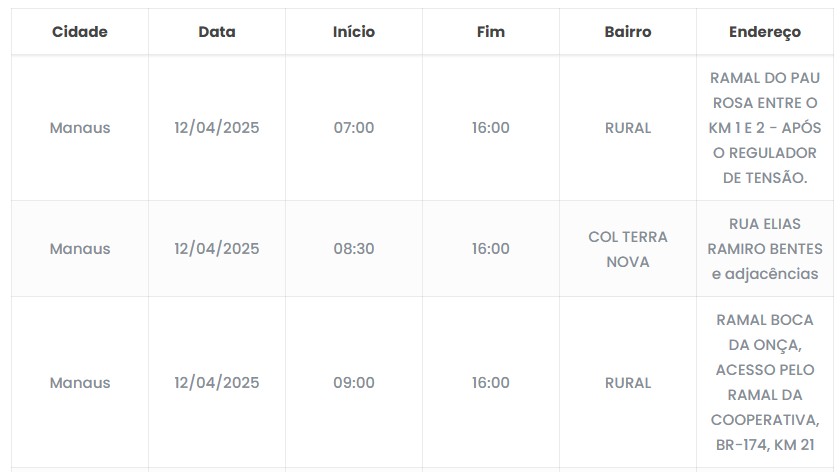The height and width of the screenshot is (472, 840).
Task: Select Manaus cell in first row
Action: pyautogui.click(x=80, y=128)
